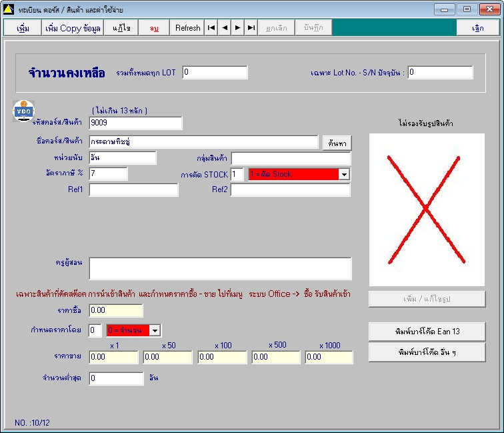Expand the 0 = จำนวน pricing dropdown
The image size is (504, 433).
click(155, 330)
